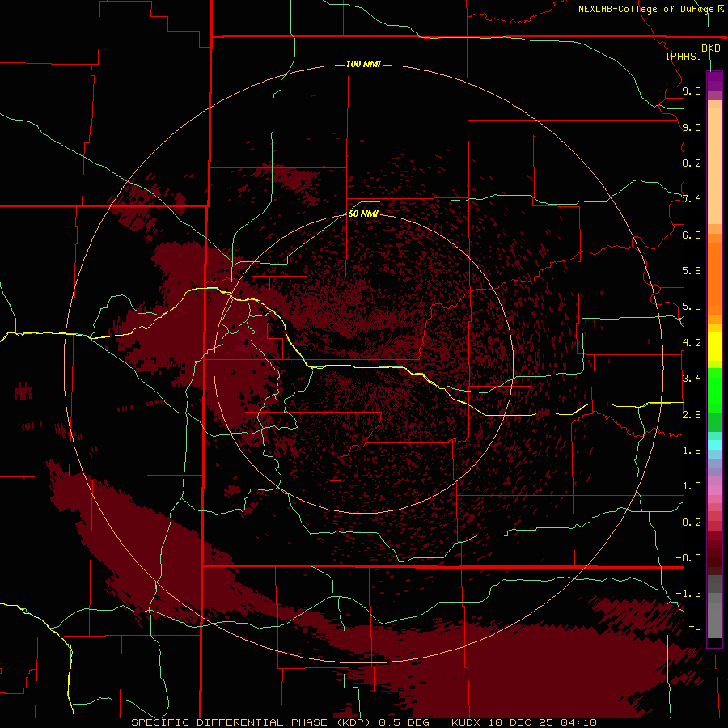
Task: Click the purple top band of the color scale
Action: coord(714,82)
